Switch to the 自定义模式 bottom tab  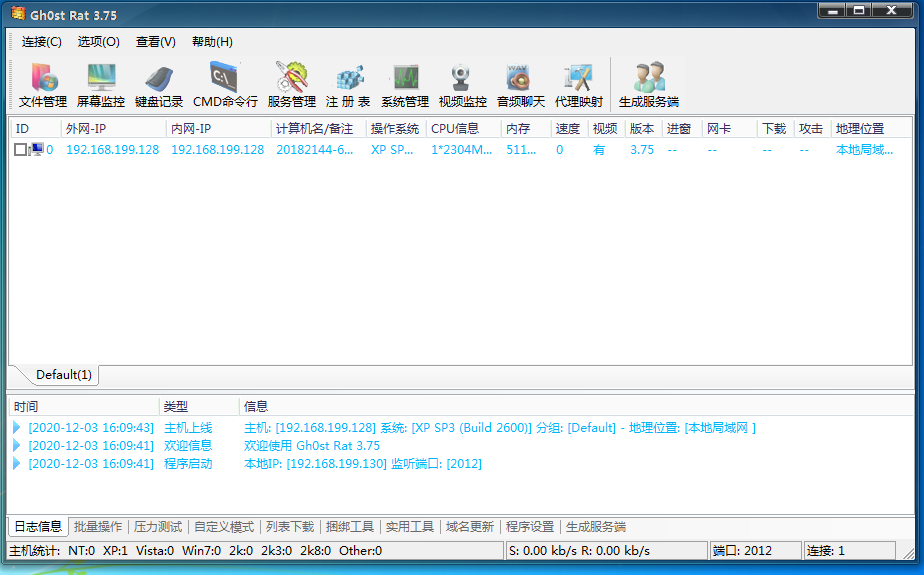[224, 527]
